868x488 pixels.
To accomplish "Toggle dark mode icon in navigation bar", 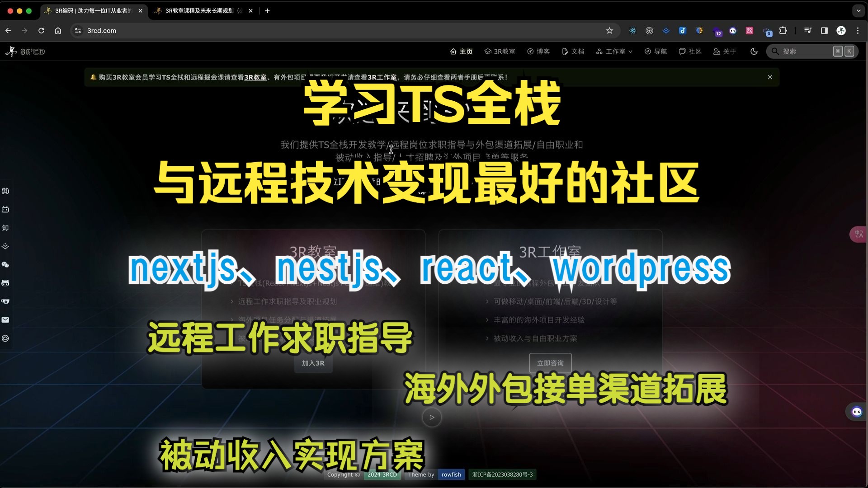I will 753,51.
